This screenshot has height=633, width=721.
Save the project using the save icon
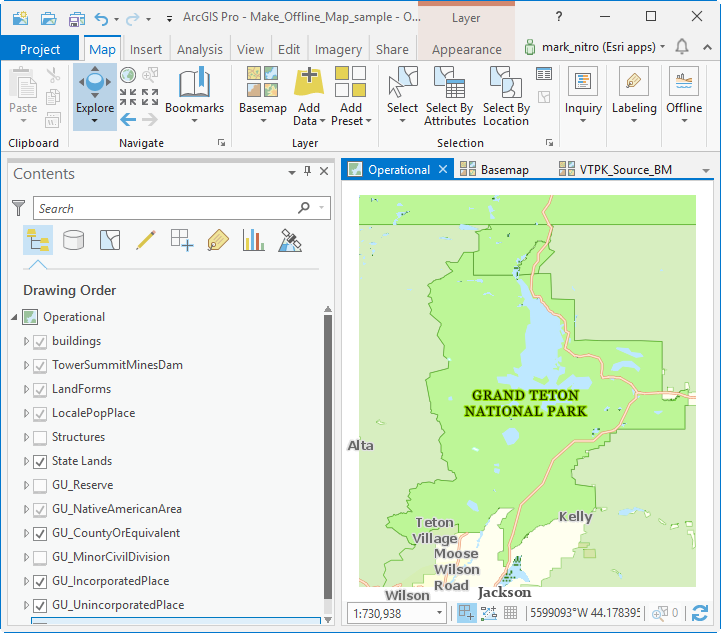point(76,19)
